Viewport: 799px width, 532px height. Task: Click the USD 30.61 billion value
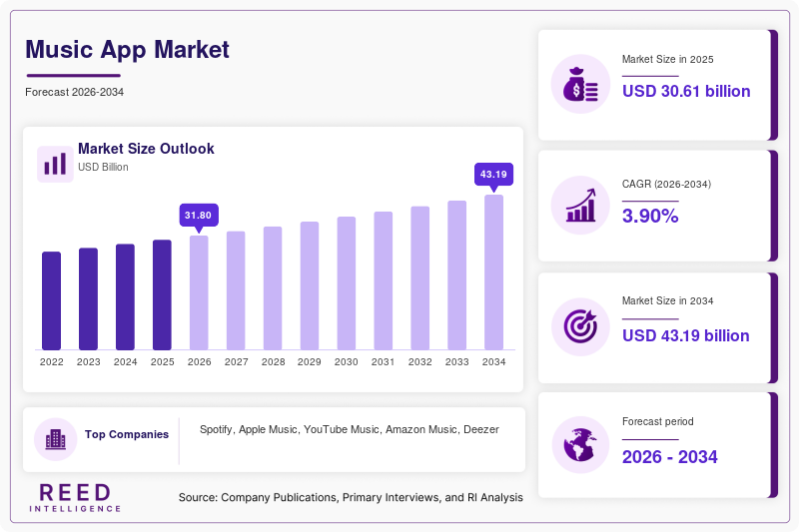click(x=686, y=91)
